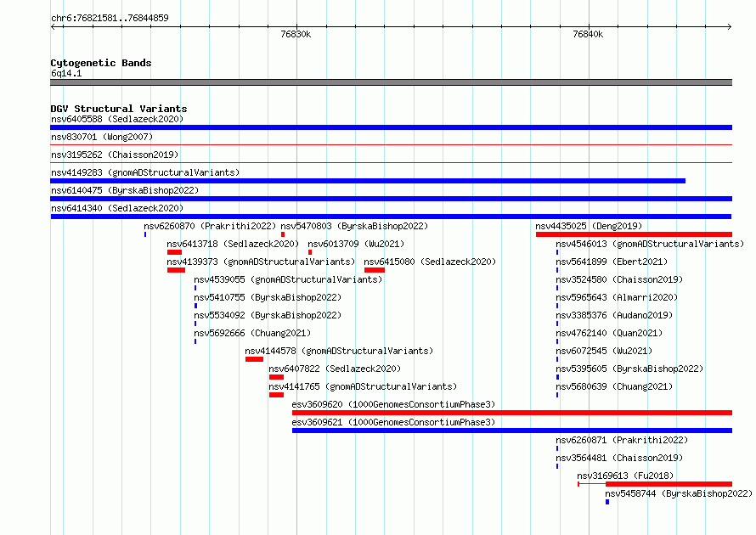Image resolution: width=756 pixels, height=535 pixels.
Task: Click the red block under nsv6407822
Action: click(x=276, y=377)
